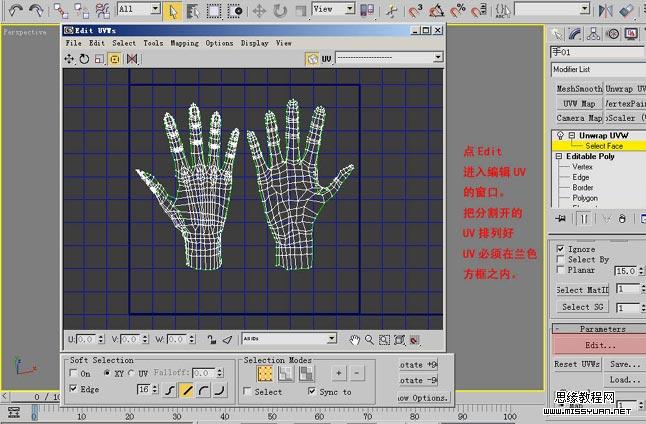
Task: Choose the rectangular selection region tool
Action: click(213, 11)
